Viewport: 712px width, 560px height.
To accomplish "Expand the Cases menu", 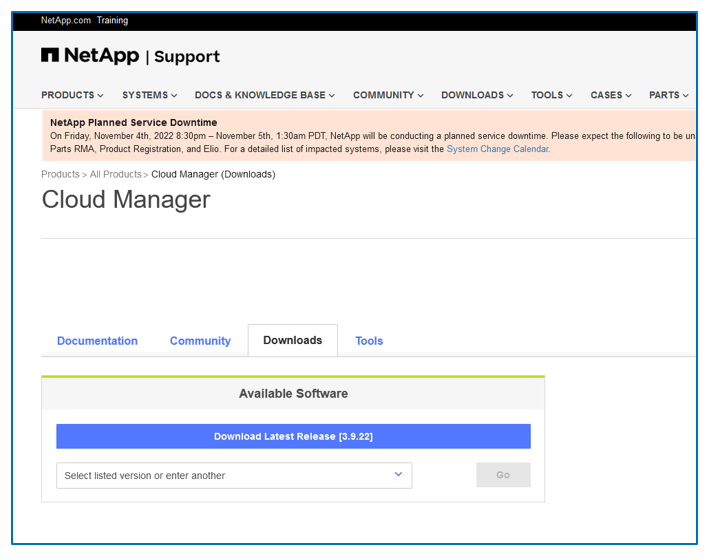I will [610, 95].
